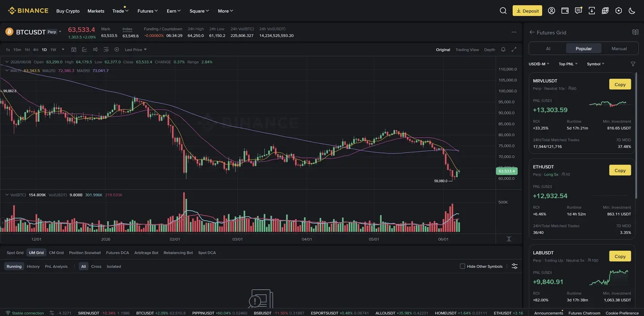Image resolution: width=644 pixels, height=316 pixels.
Task: Click the ticker settings icon in status bar
Action: click(x=52, y=313)
